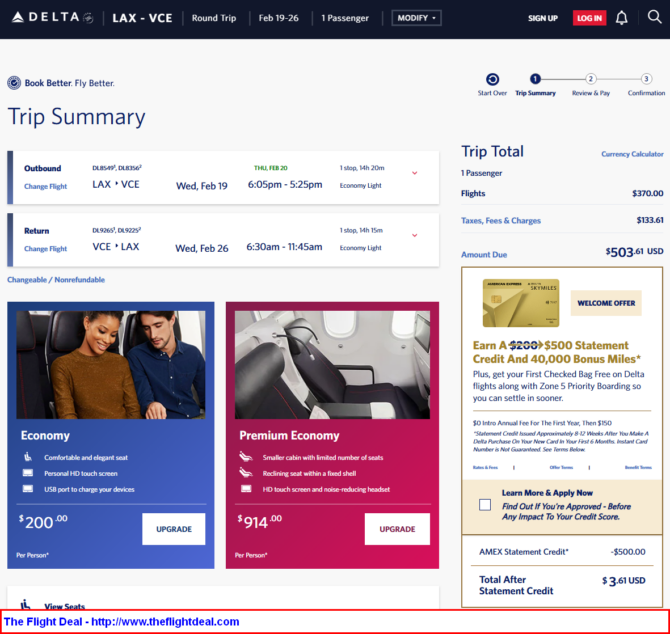Click the Personal HD touch screen icon
670x634 pixels.
point(28,473)
